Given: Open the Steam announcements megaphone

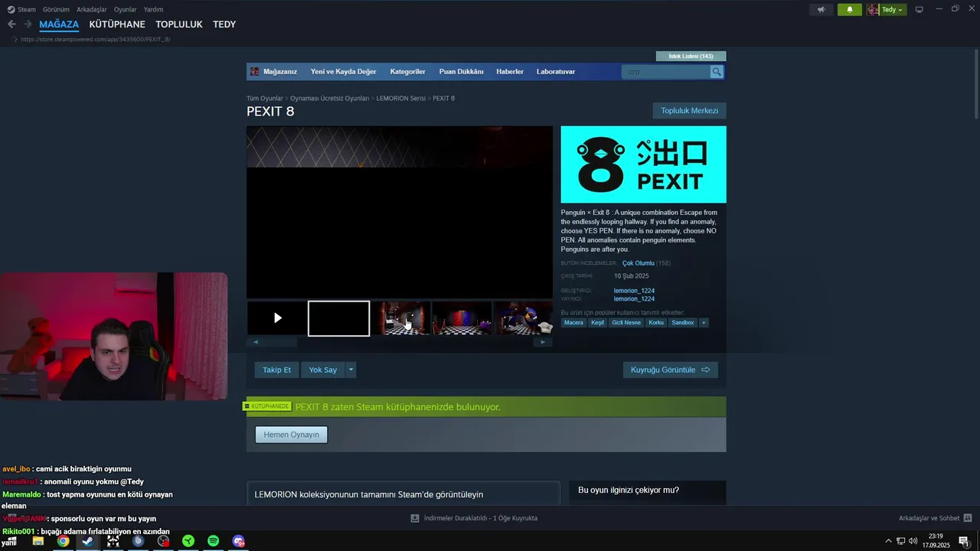Looking at the screenshot, I should click(x=822, y=10).
